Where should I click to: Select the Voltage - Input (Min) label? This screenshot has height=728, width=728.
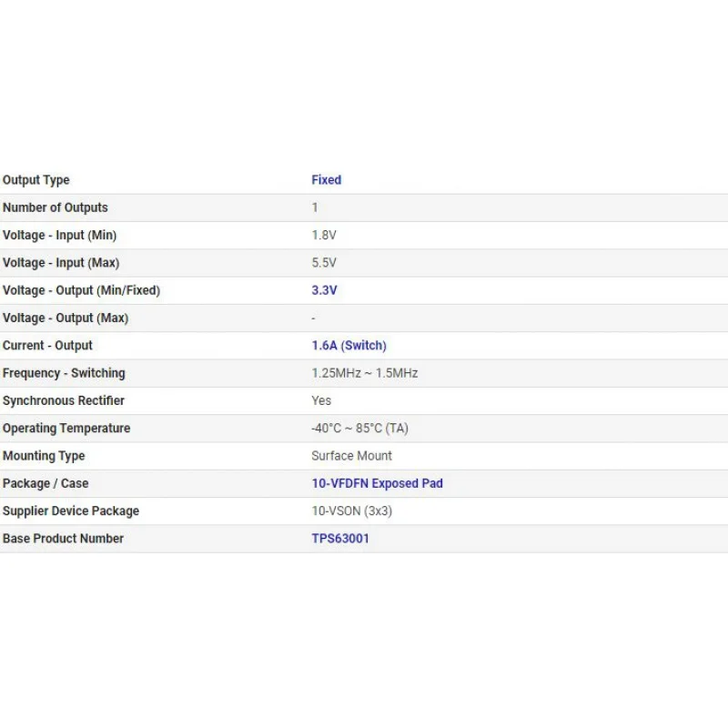click(59, 236)
